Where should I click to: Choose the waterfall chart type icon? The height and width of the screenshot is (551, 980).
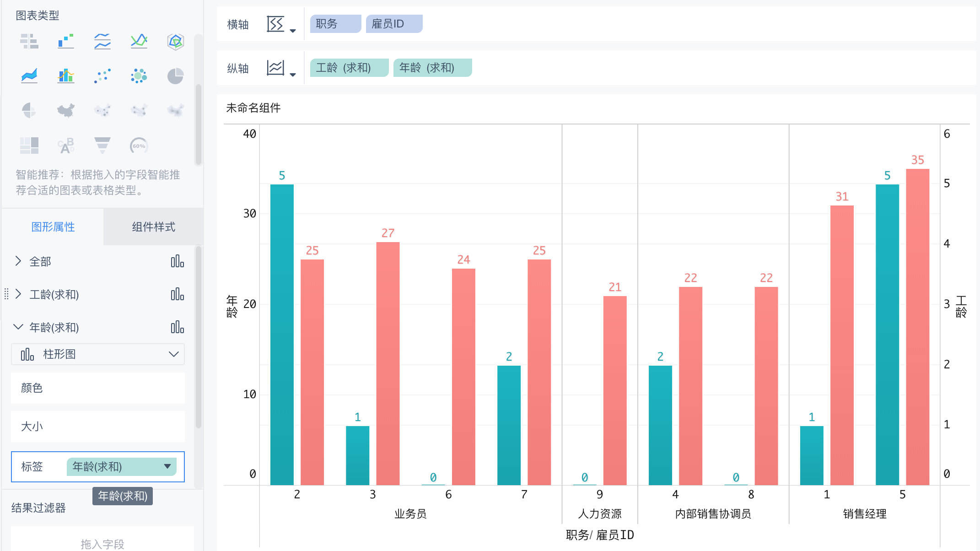tap(66, 41)
